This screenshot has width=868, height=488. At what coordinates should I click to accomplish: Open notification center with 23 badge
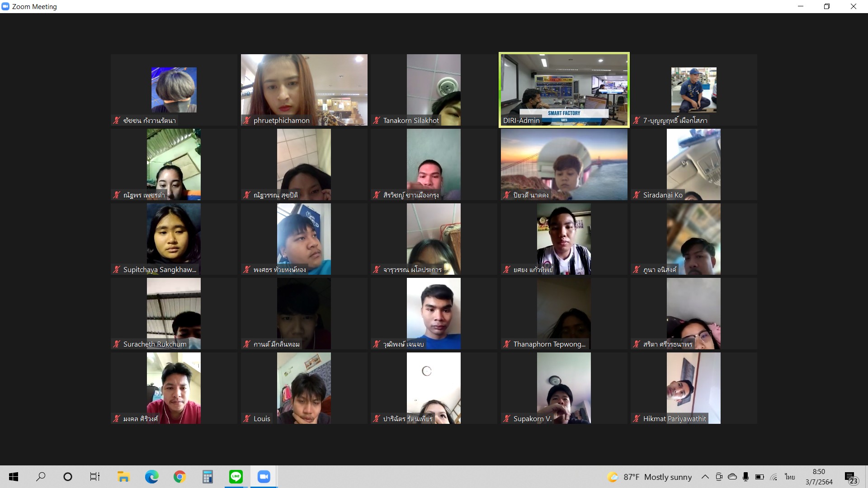pyautogui.click(x=850, y=477)
